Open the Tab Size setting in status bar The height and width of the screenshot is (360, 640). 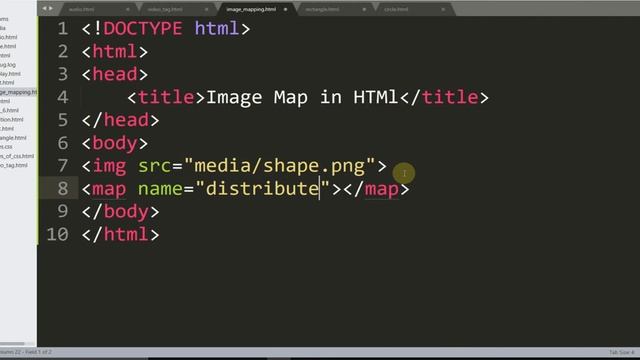tap(622, 352)
